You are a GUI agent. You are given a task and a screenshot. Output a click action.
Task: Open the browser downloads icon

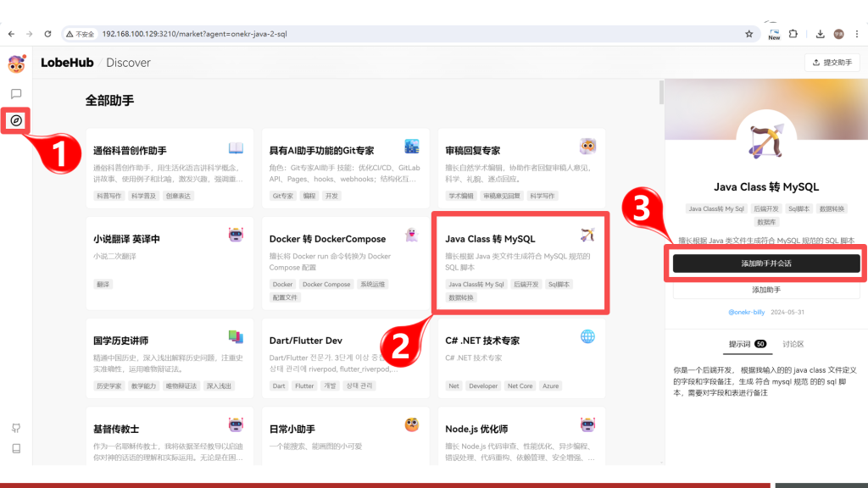(820, 34)
